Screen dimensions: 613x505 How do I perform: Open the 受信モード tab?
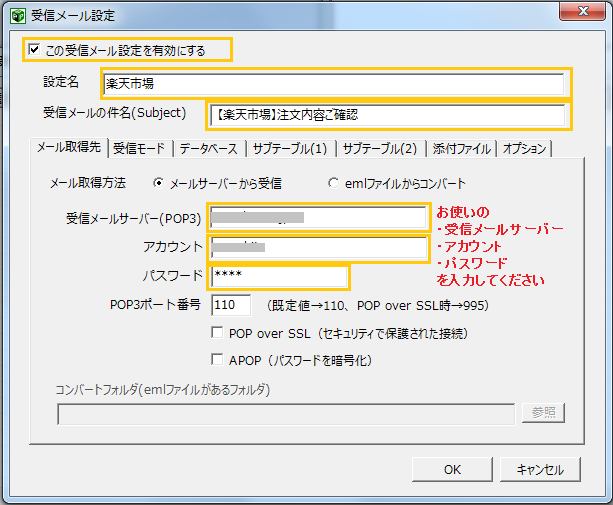139,149
